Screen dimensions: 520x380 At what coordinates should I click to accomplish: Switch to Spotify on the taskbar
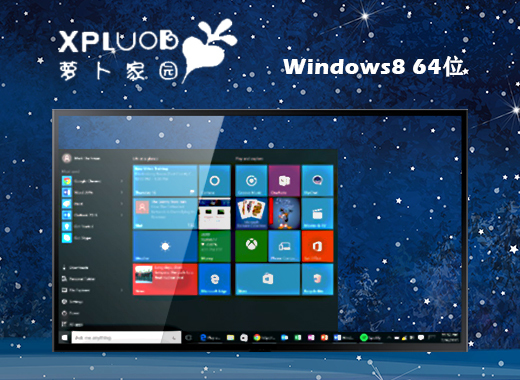pos(371,338)
